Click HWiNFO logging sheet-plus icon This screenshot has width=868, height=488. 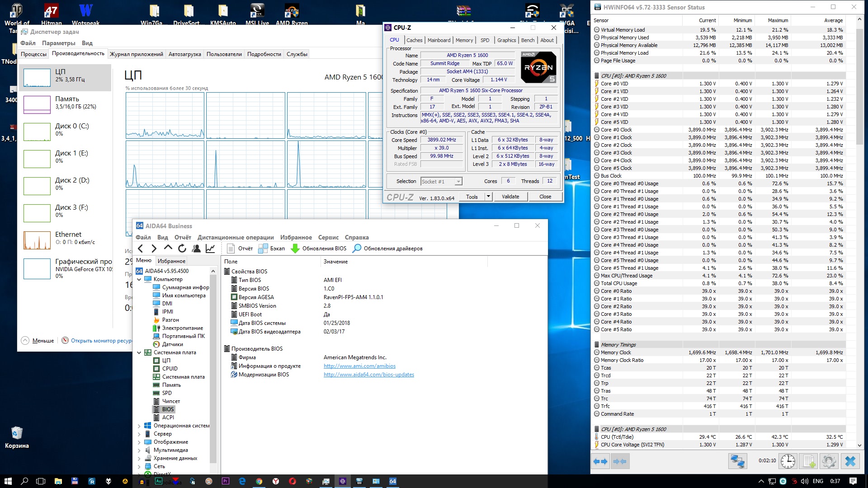click(x=808, y=461)
